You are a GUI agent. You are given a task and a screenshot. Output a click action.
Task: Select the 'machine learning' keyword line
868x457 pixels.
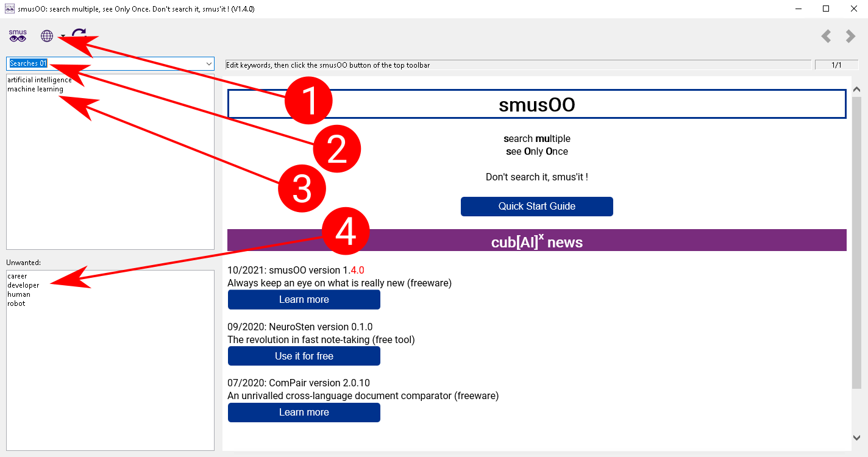pos(35,89)
